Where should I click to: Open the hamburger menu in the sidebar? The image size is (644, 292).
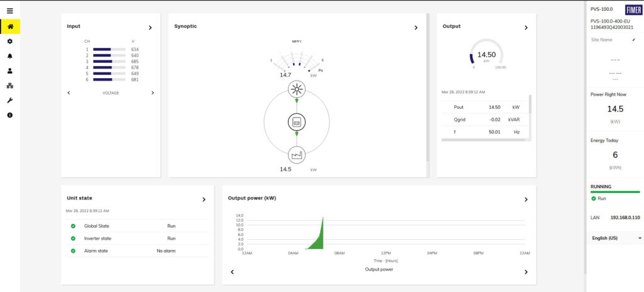coord(9,11)
